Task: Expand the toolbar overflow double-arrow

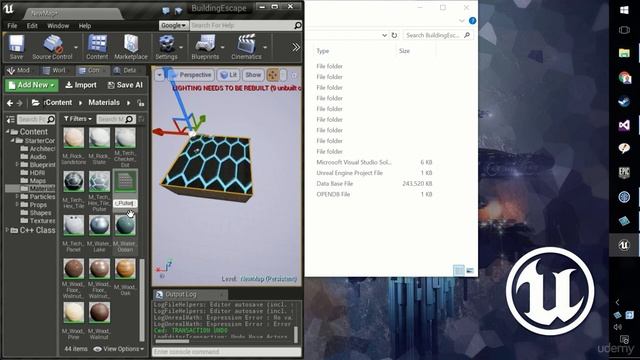Action: click(296, 47)
